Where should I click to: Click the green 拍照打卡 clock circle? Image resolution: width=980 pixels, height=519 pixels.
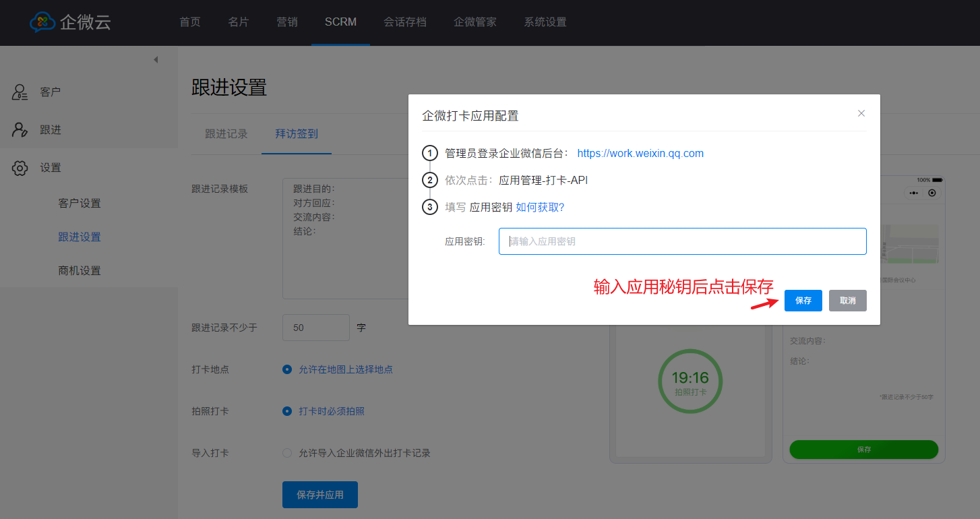click(690, 381)
